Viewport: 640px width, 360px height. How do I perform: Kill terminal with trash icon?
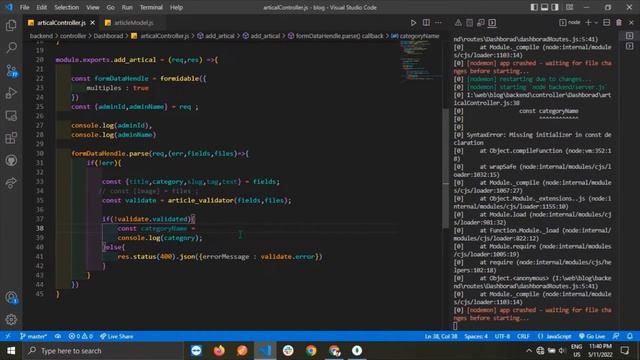[x=619, y=23]
